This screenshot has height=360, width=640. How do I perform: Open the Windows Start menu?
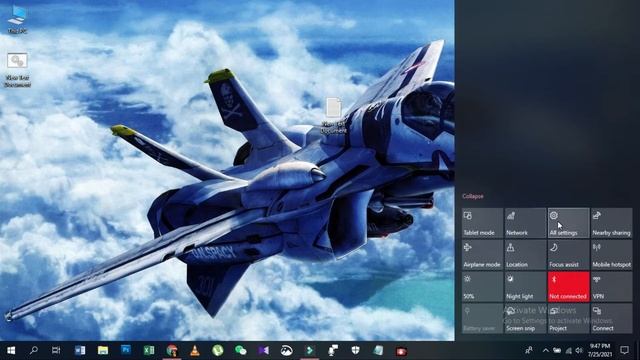11,350
